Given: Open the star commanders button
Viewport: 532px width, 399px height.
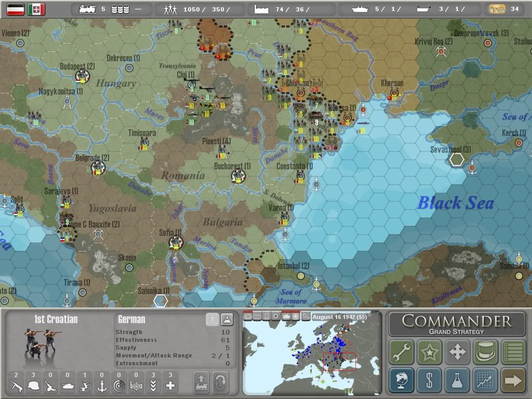Looking at the screenshot, I should pyautogui.click(x=430, y=352).
